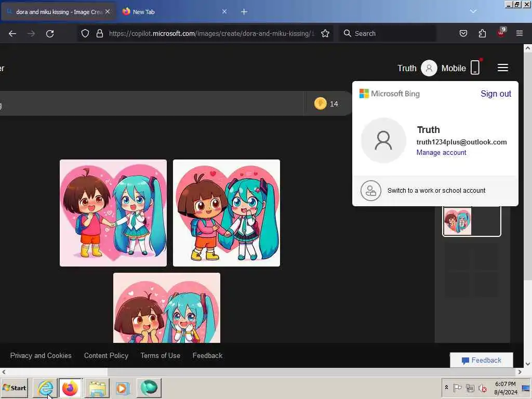Select the dora and miku kissing tab
This screenshot has height=399, width=532.
click(58, 12)
